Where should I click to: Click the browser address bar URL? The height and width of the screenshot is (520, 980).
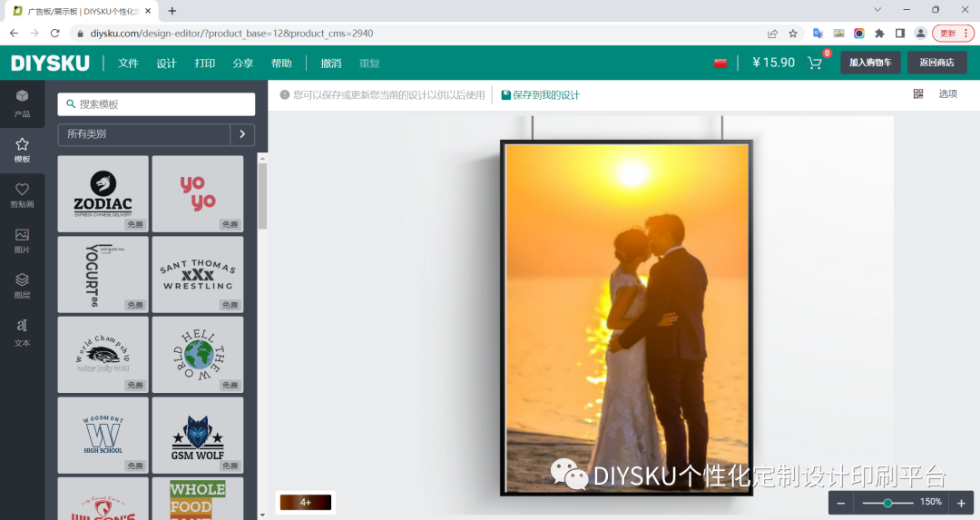pos(231,34)
